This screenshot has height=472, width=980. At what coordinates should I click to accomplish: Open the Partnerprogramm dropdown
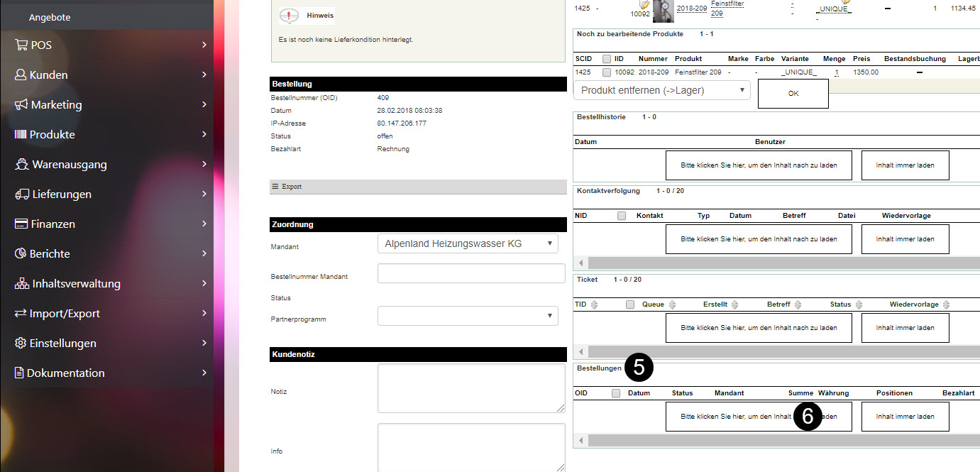tap(468, 316)
